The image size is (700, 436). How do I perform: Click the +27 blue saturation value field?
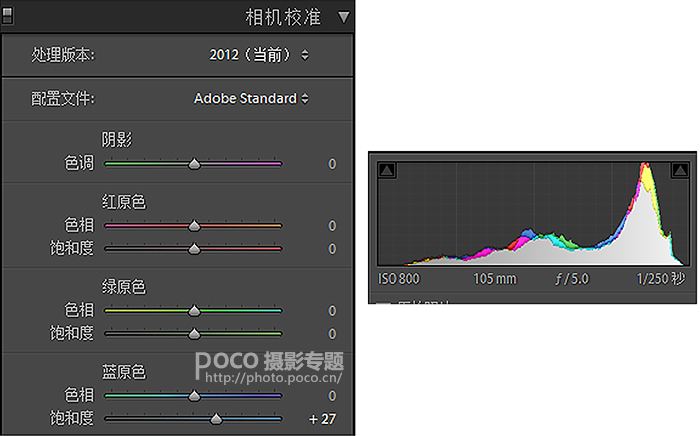322,418
